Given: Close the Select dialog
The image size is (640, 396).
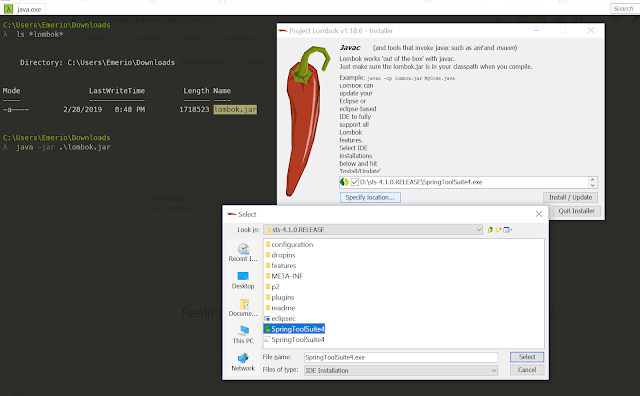Looking at the screenshot, I should pos(539,214).
